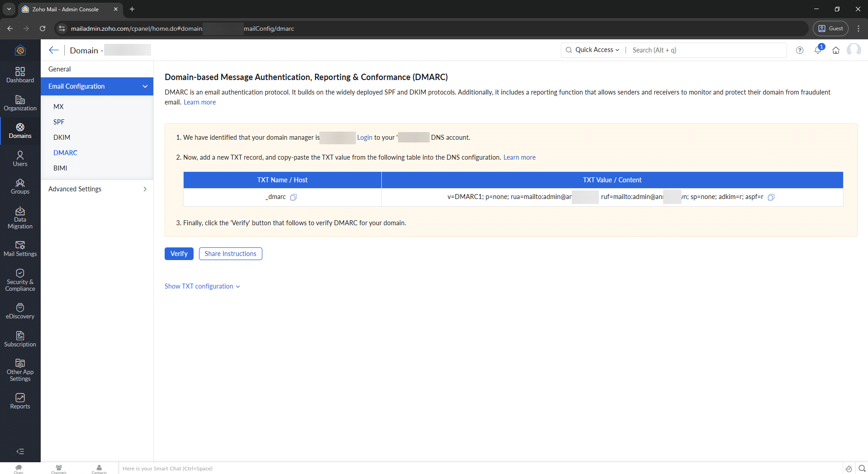Select the DKIM menu item
Screen dimensions: 868x474
pyautogui.click(x=62, y=137)
